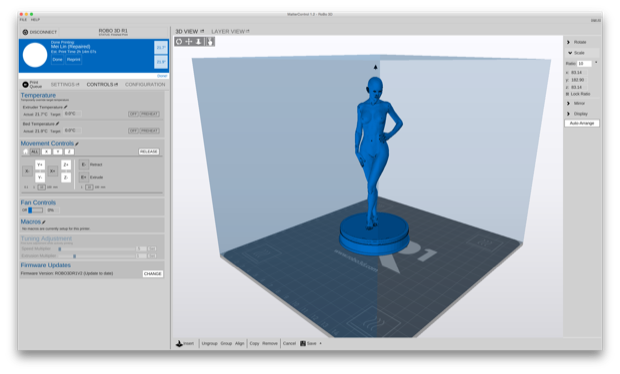Toggle the Lock Ratio checkbox
The width and height of the screenshot is (620, 374).
click(567, 94)
